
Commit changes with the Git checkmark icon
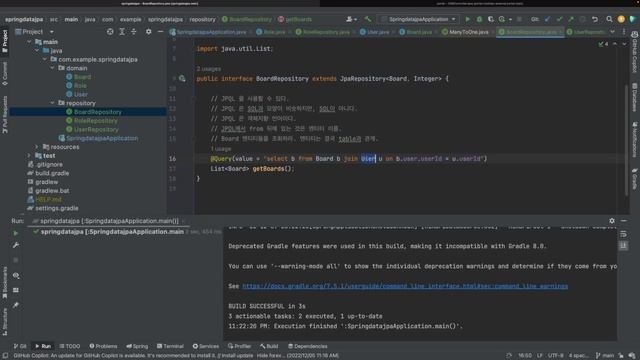point(559,19)
